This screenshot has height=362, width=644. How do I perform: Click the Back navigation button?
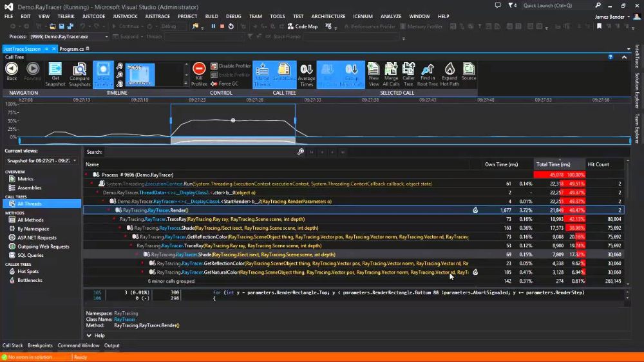tap(12, 71)
